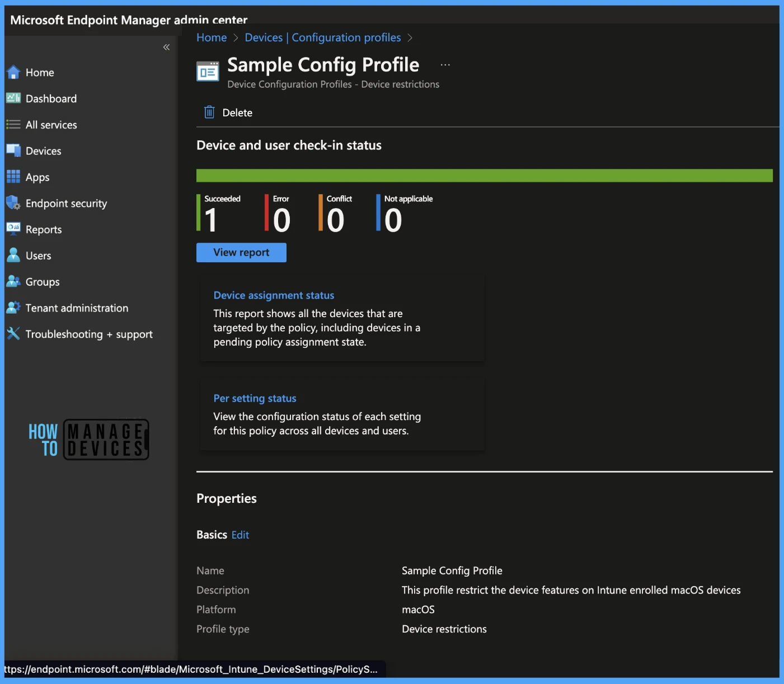Open Device assignment status report

[x=274, y=295]
